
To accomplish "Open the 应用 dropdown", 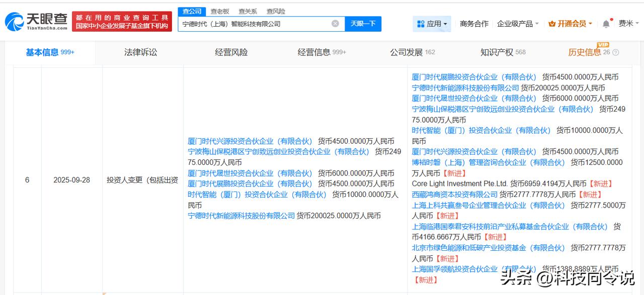I will (x=432, y=24).
